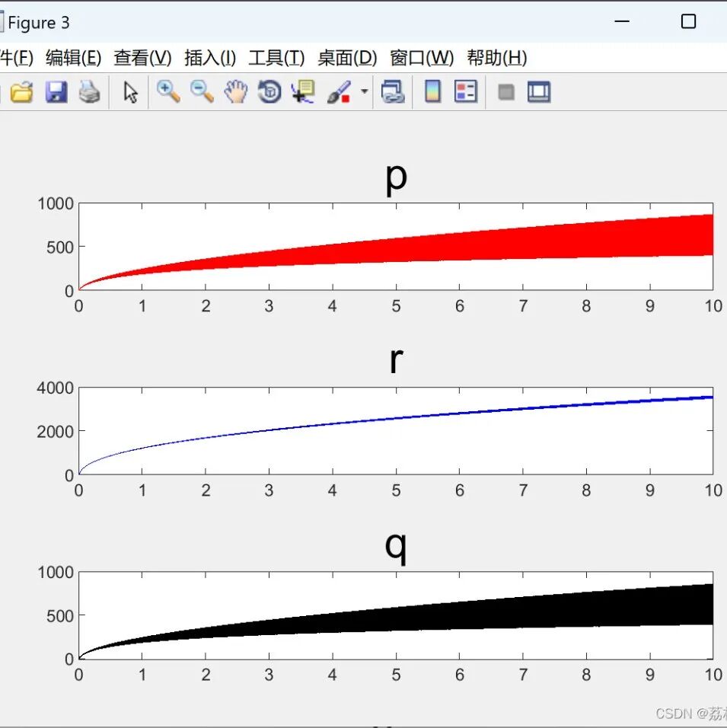The width and height of the screenshot is (727, 728).
Task: Open the 工具(T) menu
Action: tap(276, 58)
